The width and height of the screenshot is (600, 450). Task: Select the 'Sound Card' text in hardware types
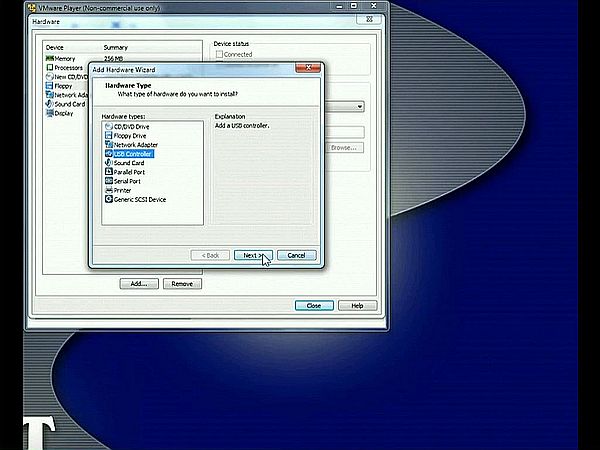(129, 163)
